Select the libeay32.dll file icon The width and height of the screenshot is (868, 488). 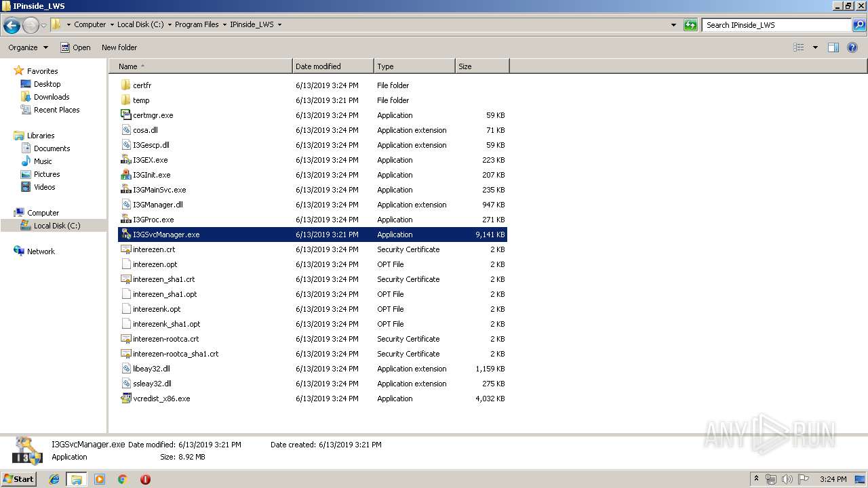coord(125,369)
